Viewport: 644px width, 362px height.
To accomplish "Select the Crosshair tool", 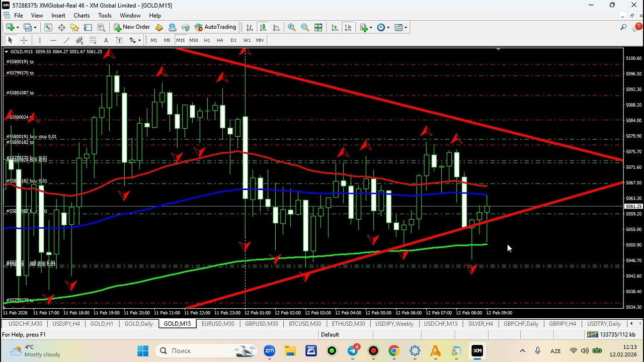I will tap(24, 40).
